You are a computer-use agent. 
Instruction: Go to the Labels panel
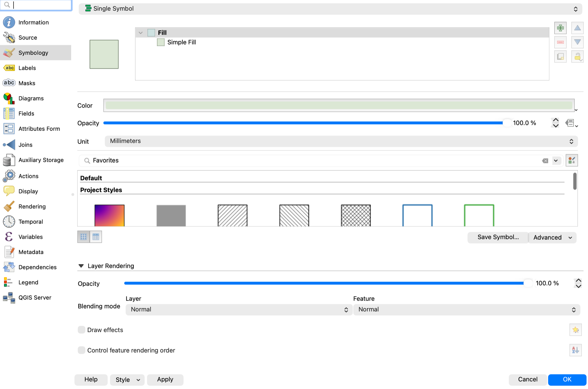click(x=36, y=68)
